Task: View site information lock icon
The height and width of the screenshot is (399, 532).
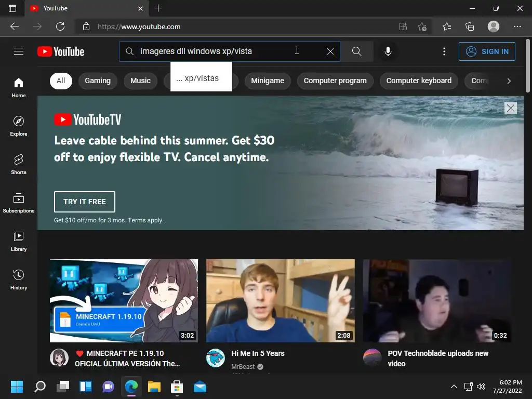Action: (x=86, y=26)
